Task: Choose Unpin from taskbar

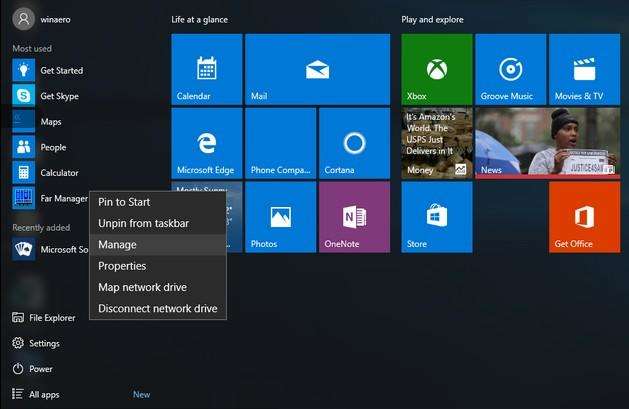Action: click(158, 223)
